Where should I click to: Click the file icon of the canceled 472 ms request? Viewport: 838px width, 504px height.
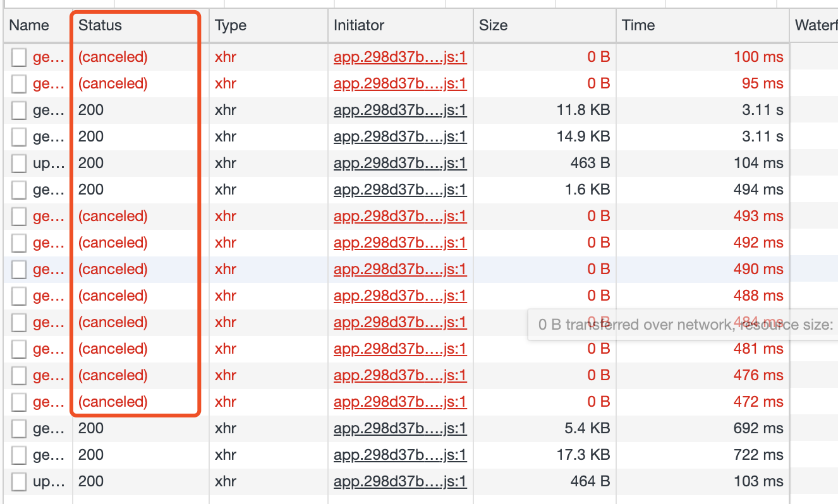(20, 402)
